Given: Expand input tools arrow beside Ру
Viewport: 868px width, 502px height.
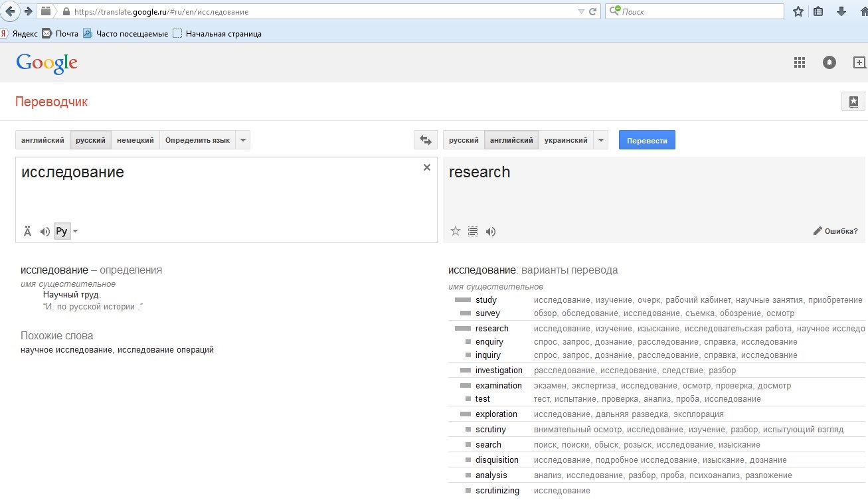Looking at the screenshot, I should [75, 231].
